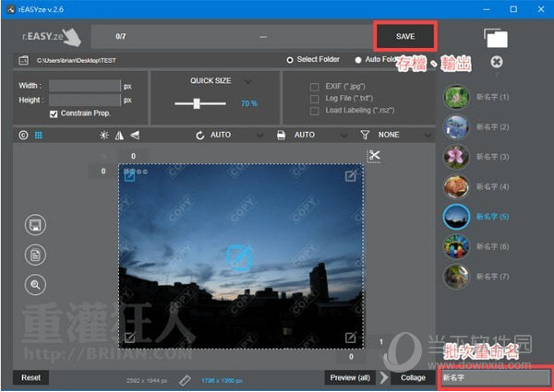Click the Collage button
Screen dimensions: 554x392
[x=413, y=377]
